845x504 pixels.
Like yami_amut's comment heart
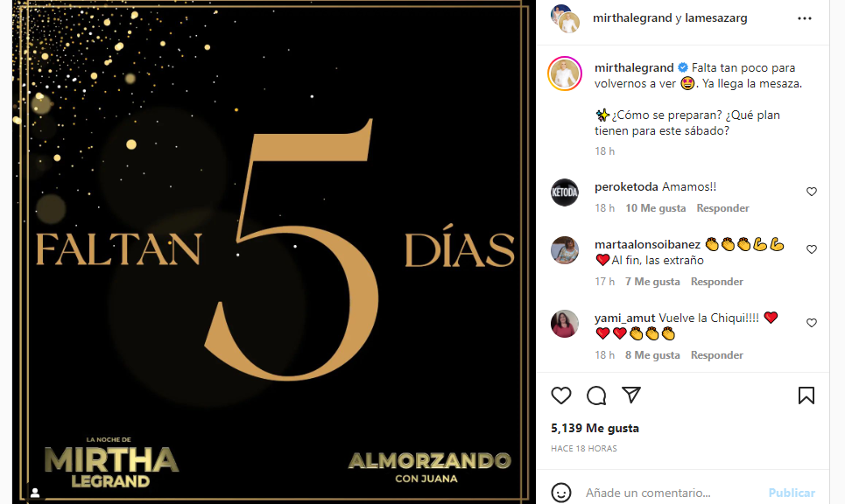click(812, 323)
